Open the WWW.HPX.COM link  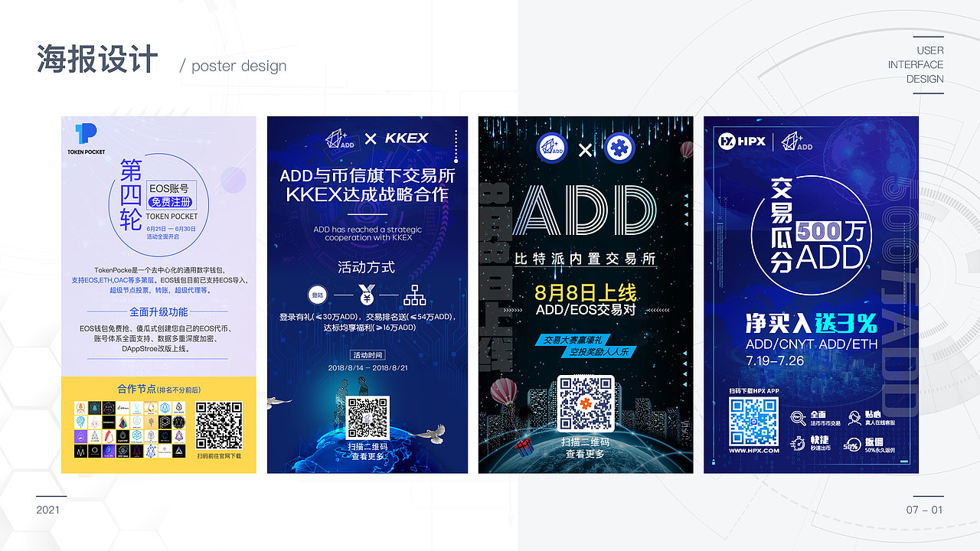(754, 451)
